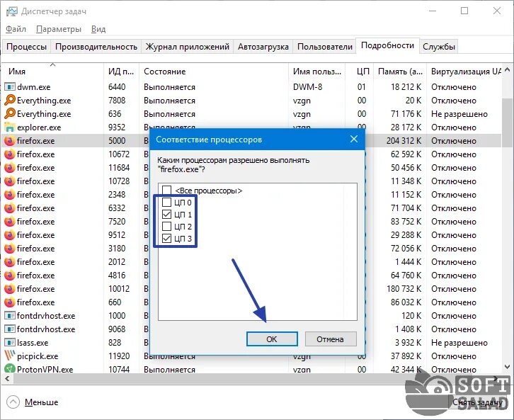Click the firefox.exe icon with PID 5000
The width and height of the screenshot is (514, 420).
10,141
